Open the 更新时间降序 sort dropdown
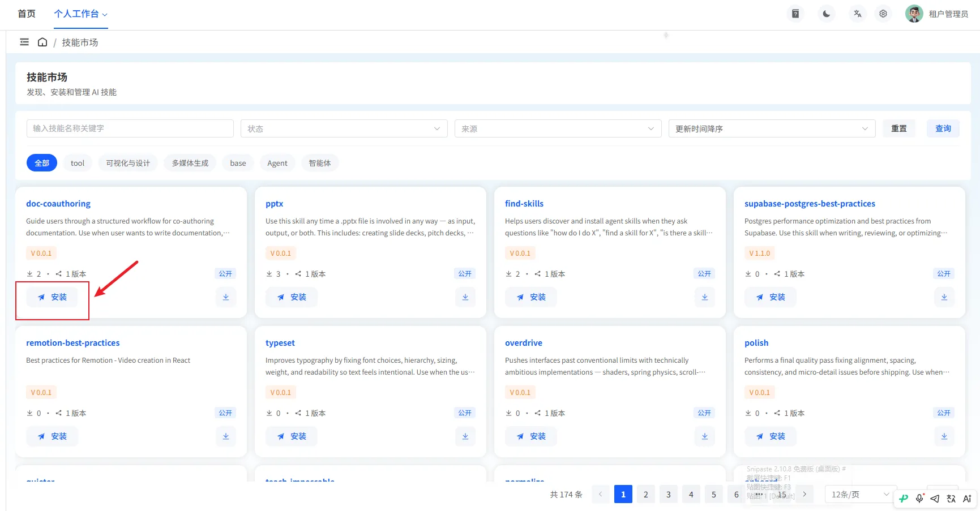Screen dimensions: 980x511 pyautogui.click(x=772, y=128)
